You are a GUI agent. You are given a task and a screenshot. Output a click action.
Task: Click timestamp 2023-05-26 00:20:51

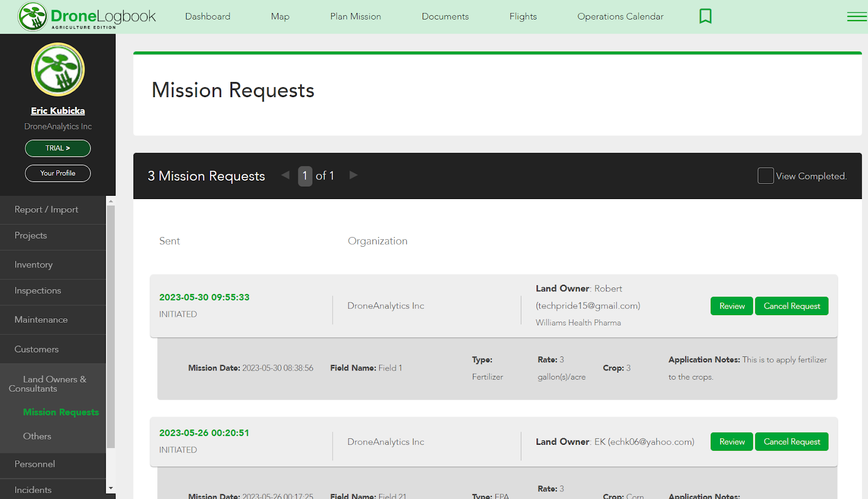(204, 433)
